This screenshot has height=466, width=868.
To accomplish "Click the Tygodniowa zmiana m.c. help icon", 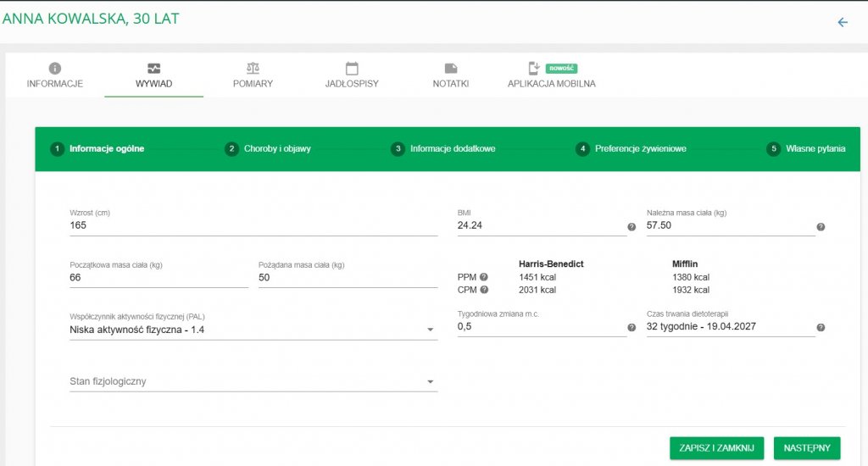I will coord(631,328).
